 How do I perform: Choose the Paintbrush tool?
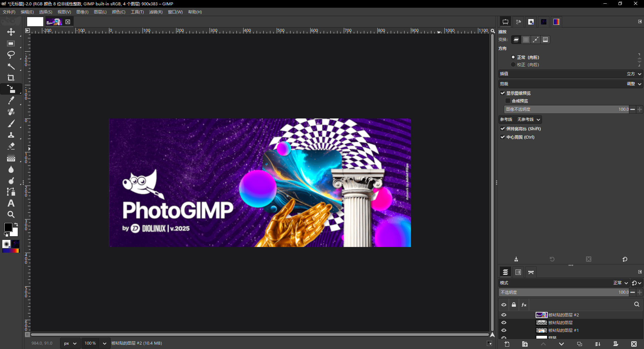pos(11,123)
